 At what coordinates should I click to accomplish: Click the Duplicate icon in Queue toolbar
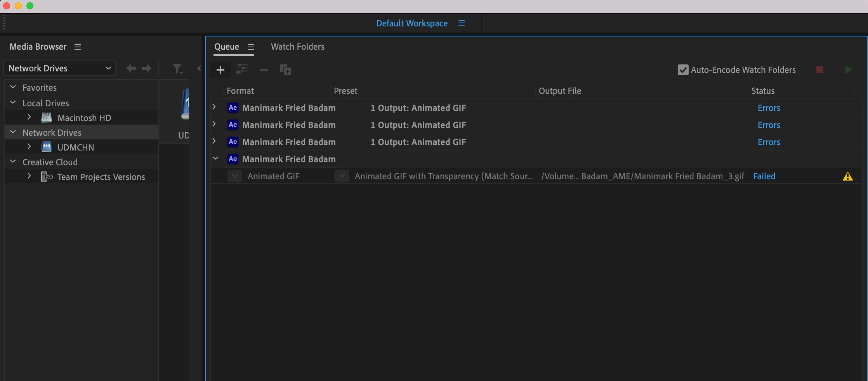[x=285, y=70]
